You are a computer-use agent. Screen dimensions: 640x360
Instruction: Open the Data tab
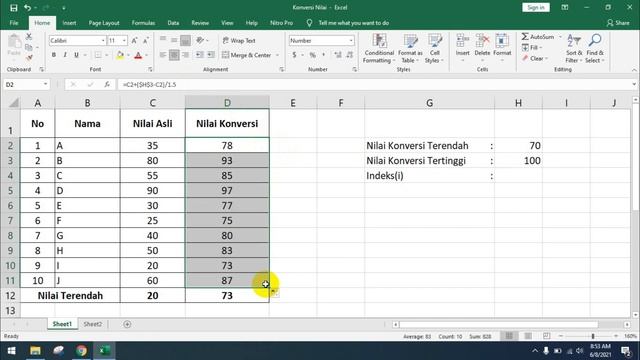click(173, 23)
